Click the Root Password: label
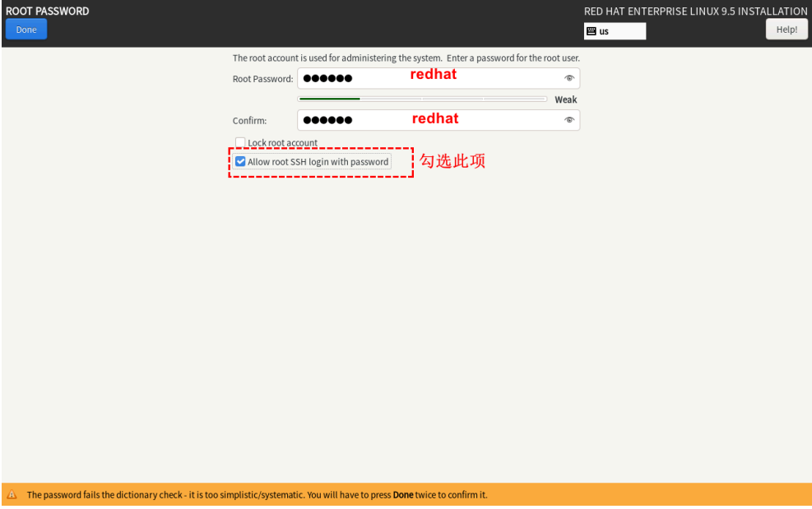Screen dimensions: 812x509 (x=262, y=79)
